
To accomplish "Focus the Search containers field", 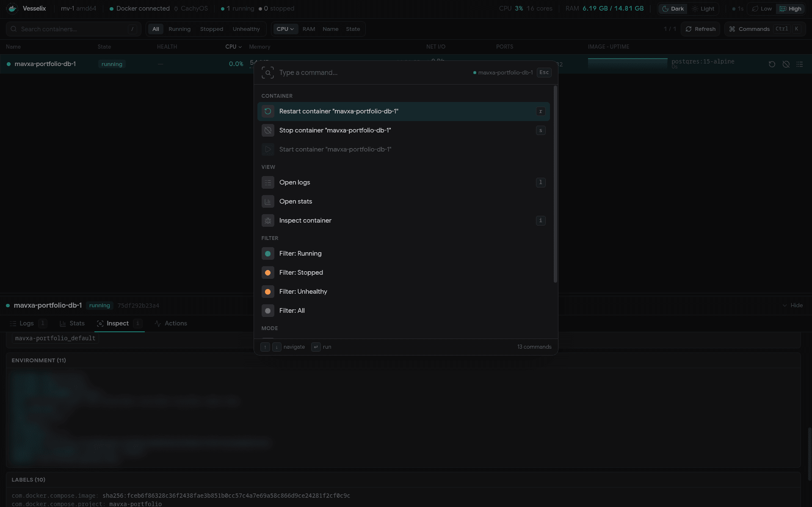I will point(74,29).
